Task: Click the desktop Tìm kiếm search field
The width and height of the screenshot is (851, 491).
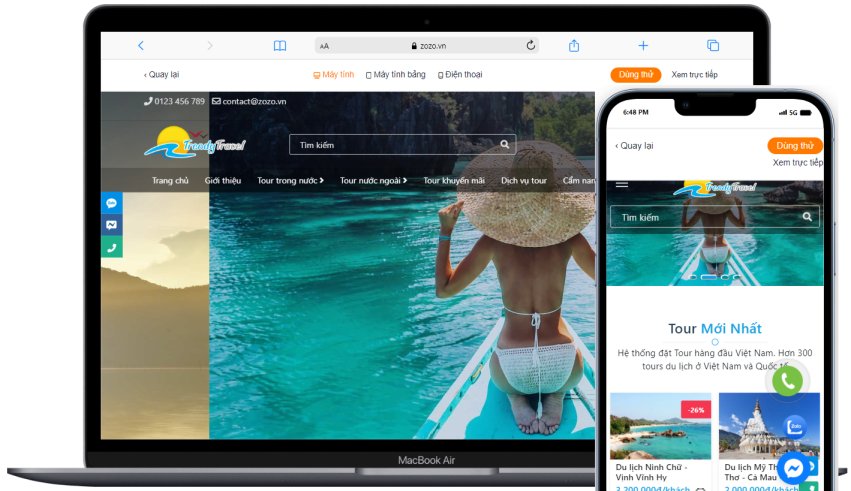Action: [402, 145]
